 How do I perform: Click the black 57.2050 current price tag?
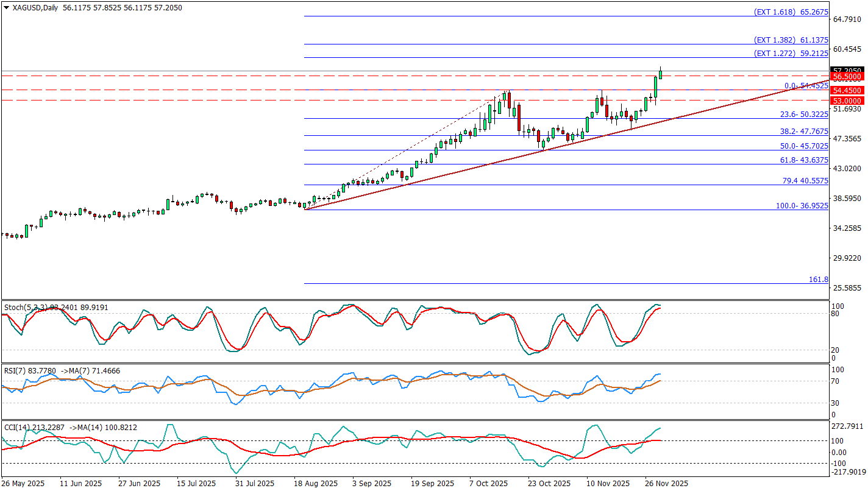tap(847, 71)
